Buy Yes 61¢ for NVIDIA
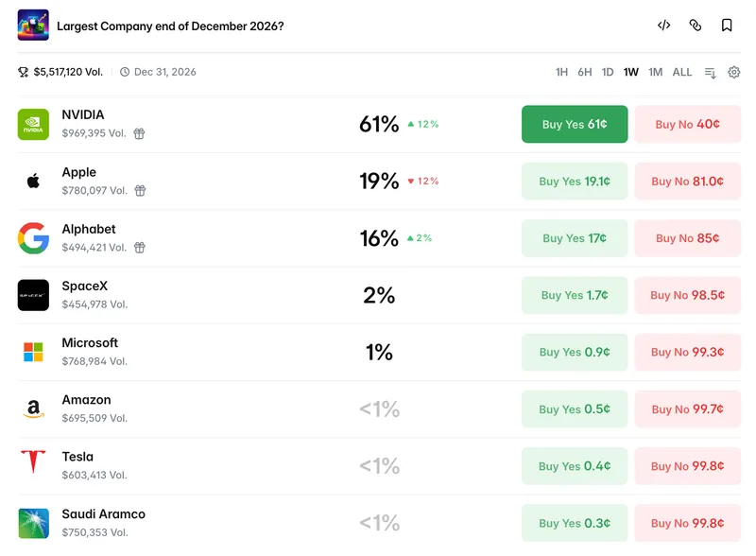 tap(575, 124)
